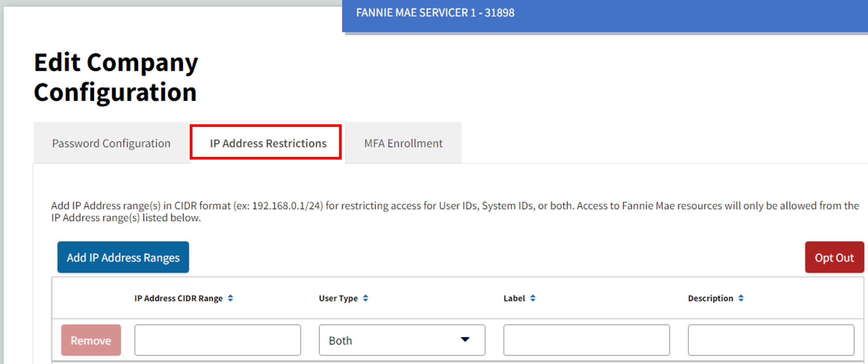Click the Add IP Address Ranges button
The height and width of the screenshot is (364, 868).
(x=123, y=257)
